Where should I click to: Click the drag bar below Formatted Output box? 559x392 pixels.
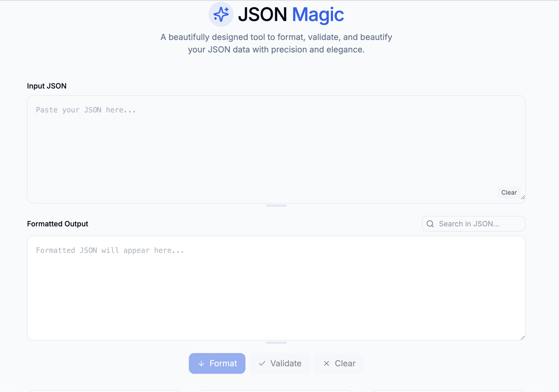click(x=276, y=343)
